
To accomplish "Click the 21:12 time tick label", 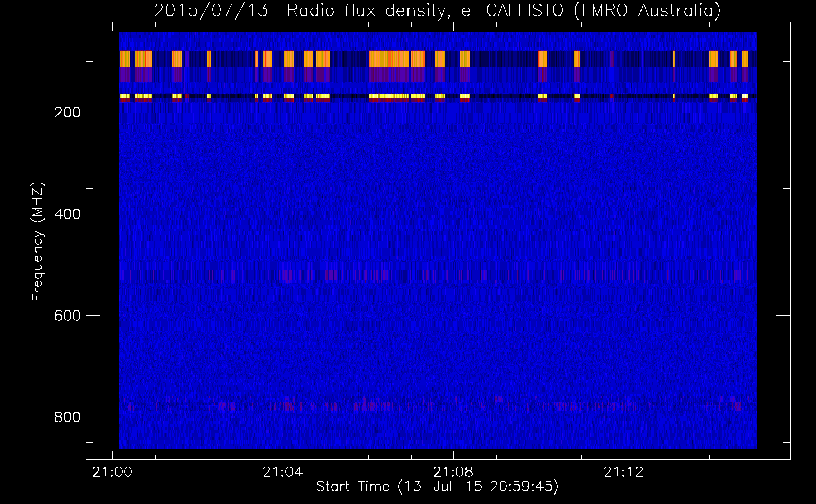I will pyautogui.click(x=624, y=472).
